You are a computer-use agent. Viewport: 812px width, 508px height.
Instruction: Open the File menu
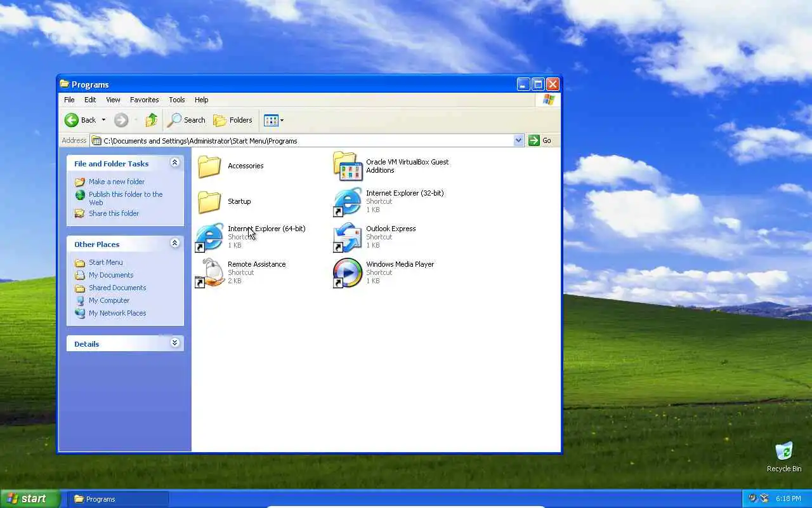coord(69,100)
